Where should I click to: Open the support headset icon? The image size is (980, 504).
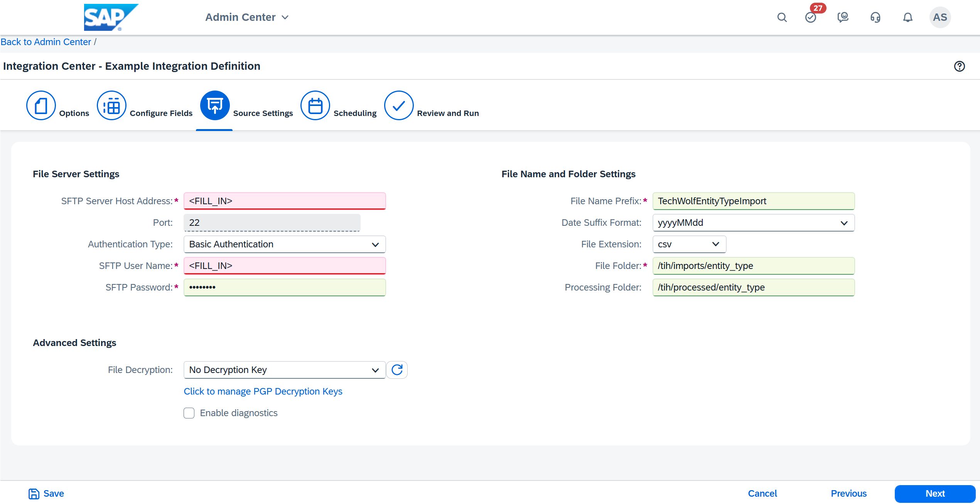click(875, 17)
